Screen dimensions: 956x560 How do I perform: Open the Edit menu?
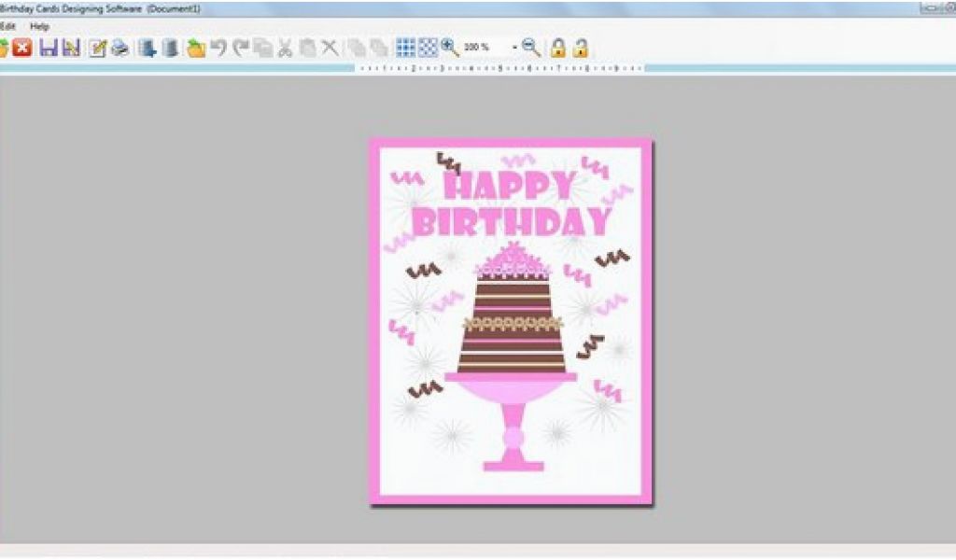point(7,27)
